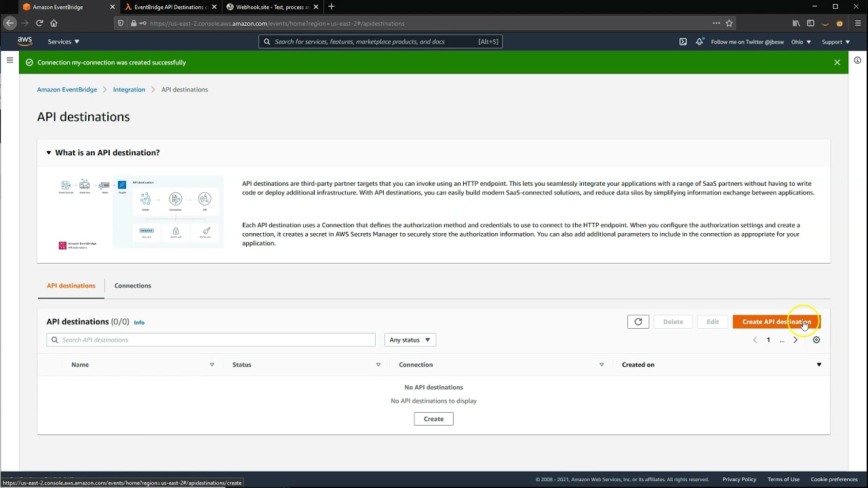Sort table by Status column arrow
The image size is (868, 488).
click(x=378, y=365)
